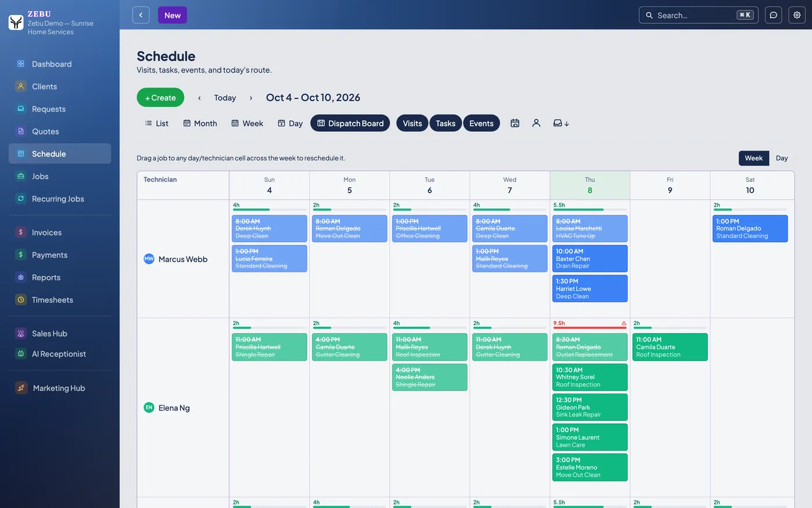Image resolution: width=812 pixels, height=508 pixels.
Task: Open Sales Hub in the sidebar
Action: coord(60,333)
